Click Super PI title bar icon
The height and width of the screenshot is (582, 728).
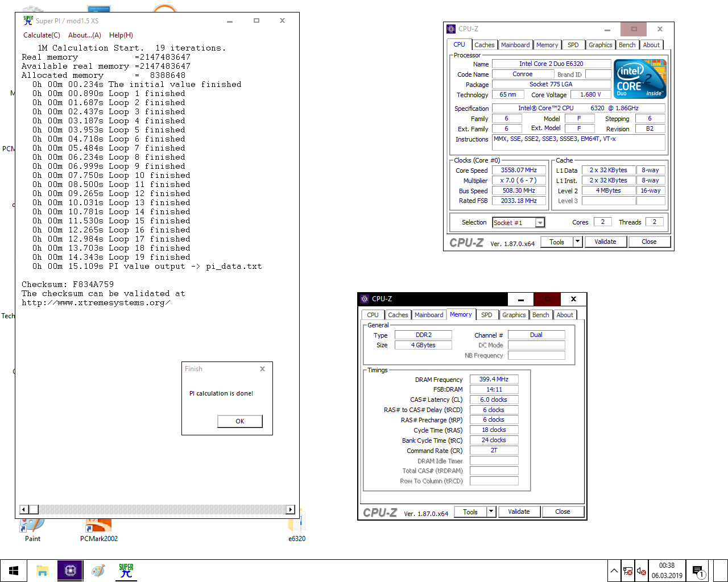[x=28, y=20]
